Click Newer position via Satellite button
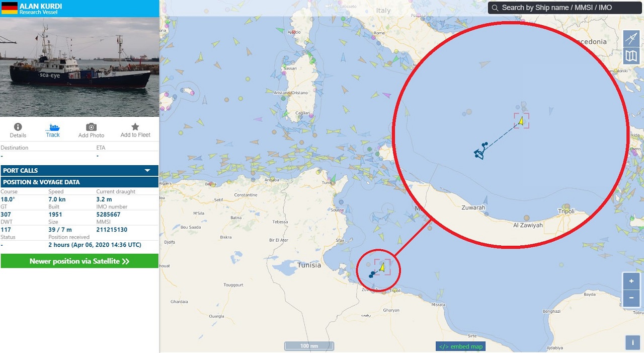This screenshot has height=353, width=644. [79, 261]
